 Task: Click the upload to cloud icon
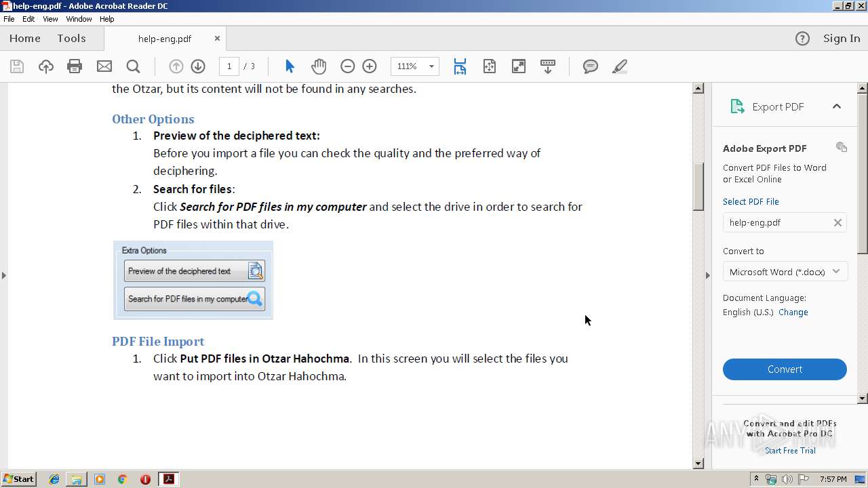click(45, 66)
